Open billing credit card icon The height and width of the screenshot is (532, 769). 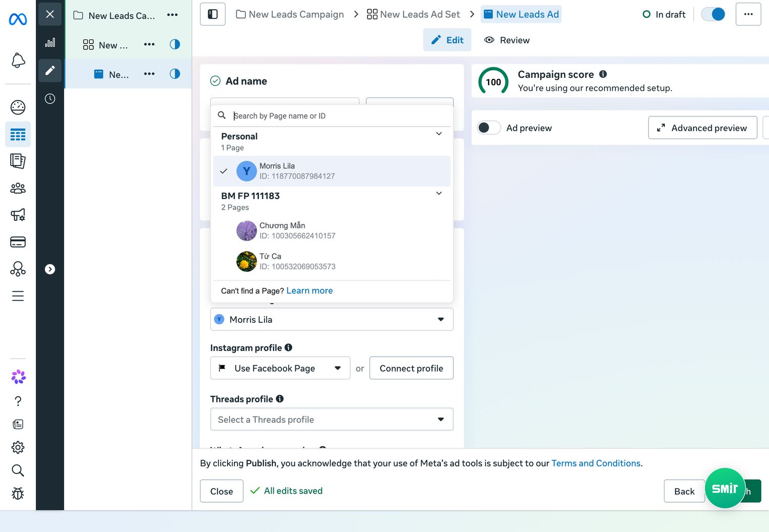(18, 242)
